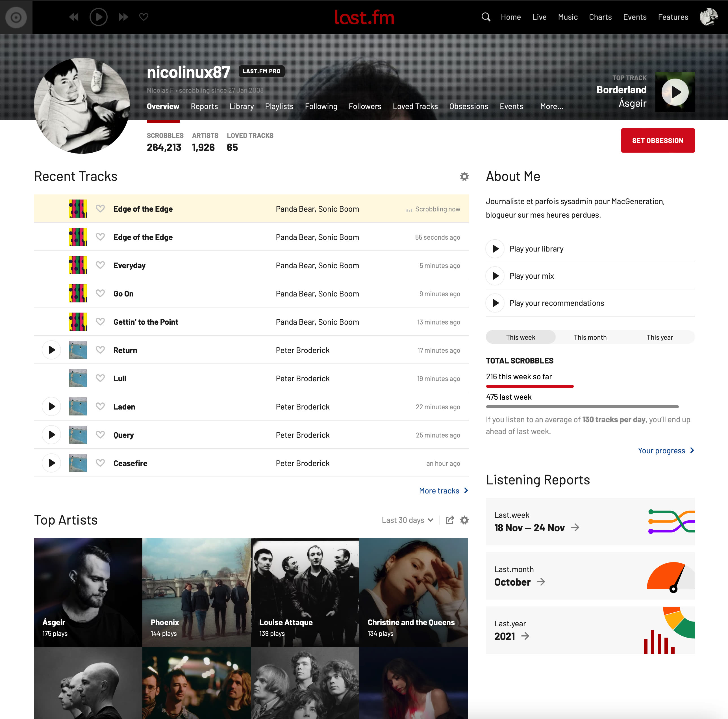Open the More... profile menu
This screenshot has height=719, width=728.
click(551, 106)
